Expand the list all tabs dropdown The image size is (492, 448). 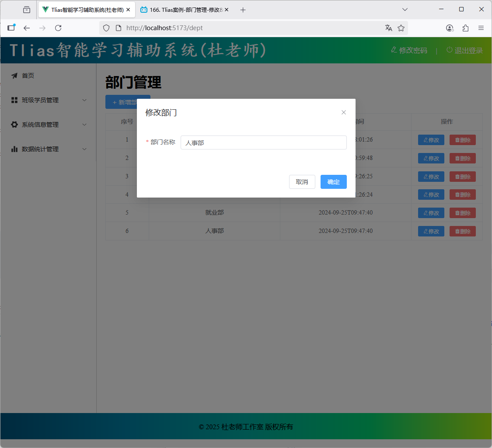(x=405, y=10)
